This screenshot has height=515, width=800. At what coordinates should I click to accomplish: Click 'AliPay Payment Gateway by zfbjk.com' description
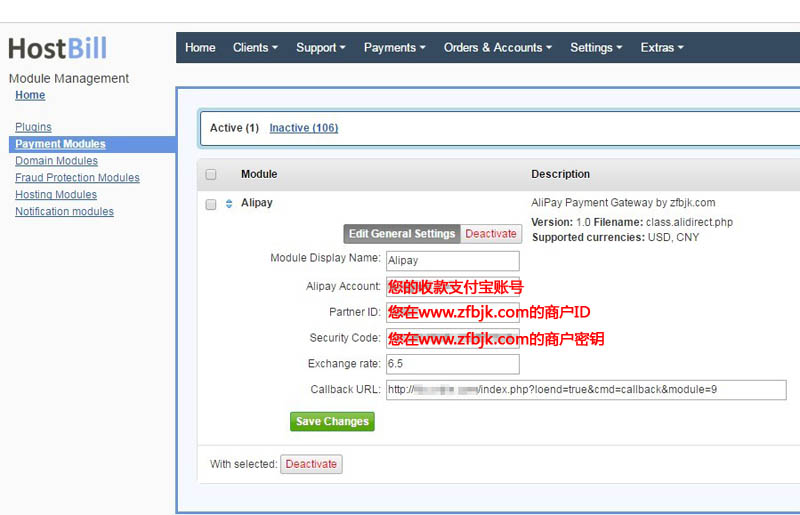pyautogui.click(x=623, y=203)
